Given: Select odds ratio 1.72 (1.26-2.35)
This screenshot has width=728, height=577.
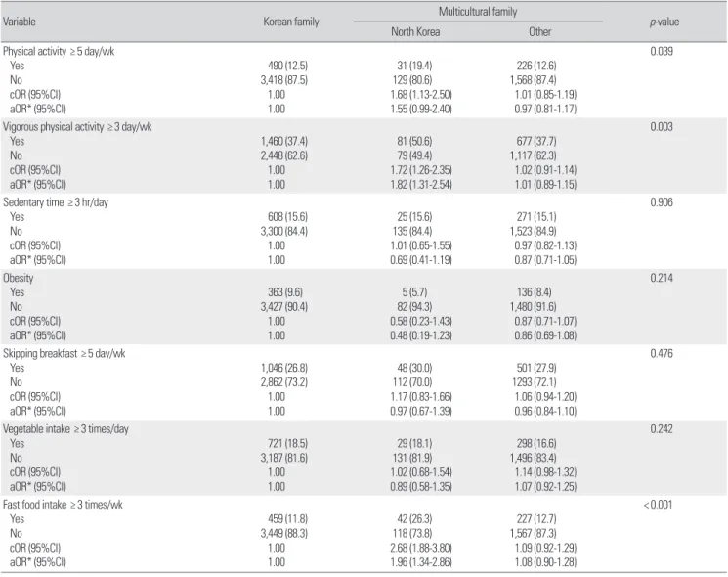Looking at the screenshot, I should (421, 170).
